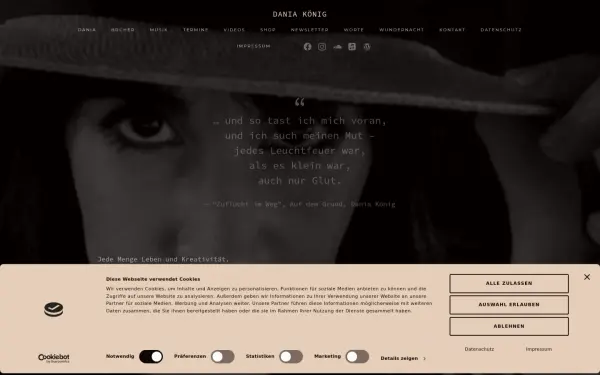Open IMPRESSUM in the top navigation
Image resolution: width=600 pixels, height=375 pixels.
point(254,46)
